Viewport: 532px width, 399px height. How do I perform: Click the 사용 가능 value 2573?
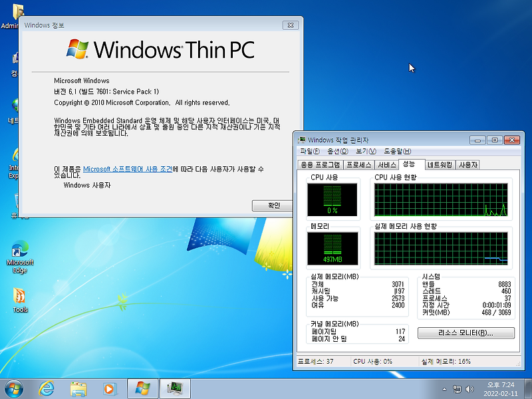coord(398,298)
